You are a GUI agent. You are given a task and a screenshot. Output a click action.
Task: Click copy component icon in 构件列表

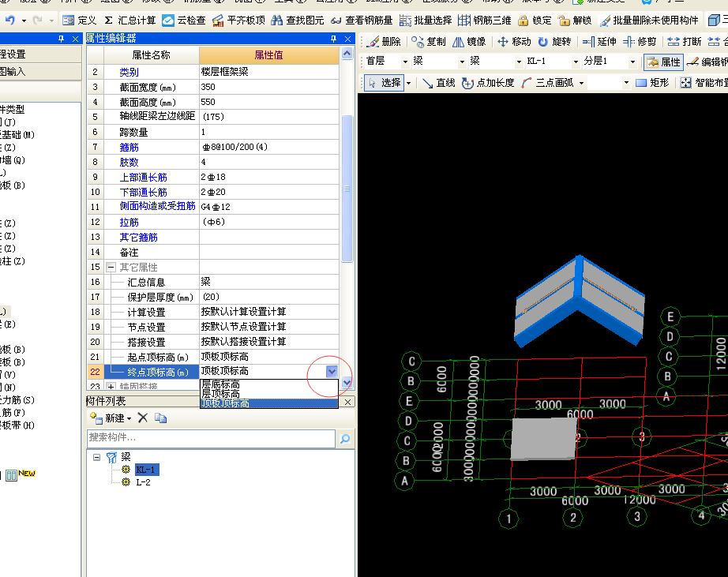point(160,418)
